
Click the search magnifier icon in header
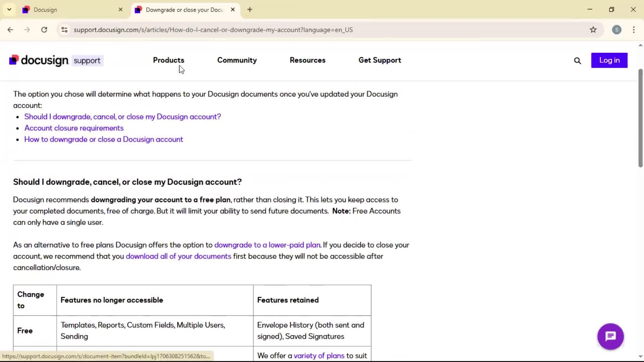(x=577, y=61)
